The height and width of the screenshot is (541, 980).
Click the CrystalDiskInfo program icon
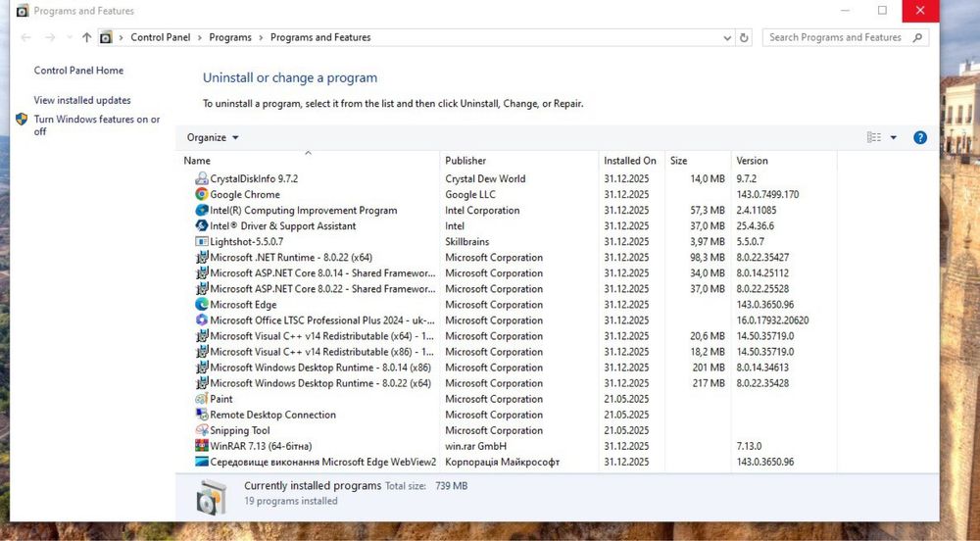click(x=201, y=178)
